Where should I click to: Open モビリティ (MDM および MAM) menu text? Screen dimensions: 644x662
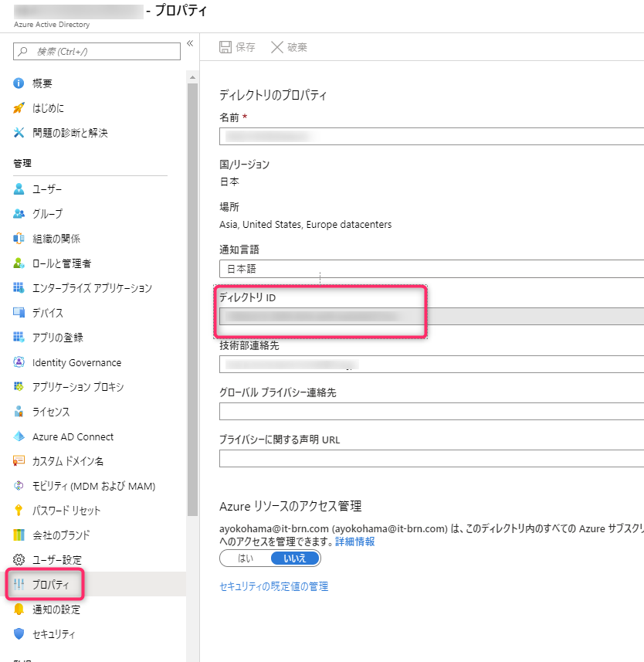[93, 486]
